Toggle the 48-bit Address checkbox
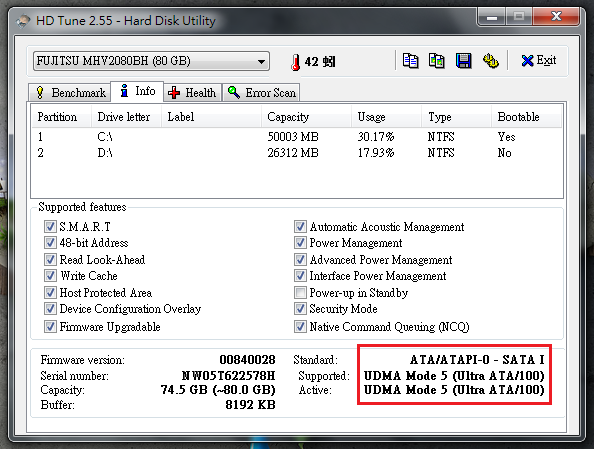 [x=50, y=242]
